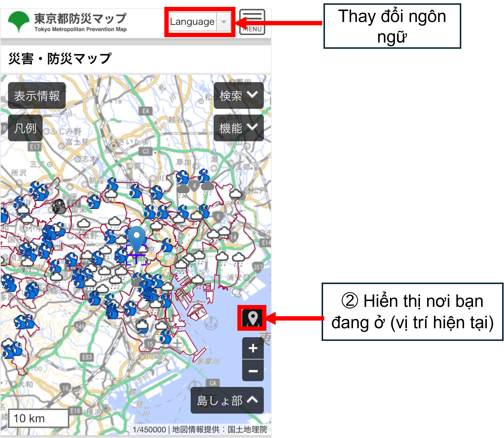The image size is (504, 438).
Task: Click the 国土地理院 attribution text
Action: coord(247,429)
